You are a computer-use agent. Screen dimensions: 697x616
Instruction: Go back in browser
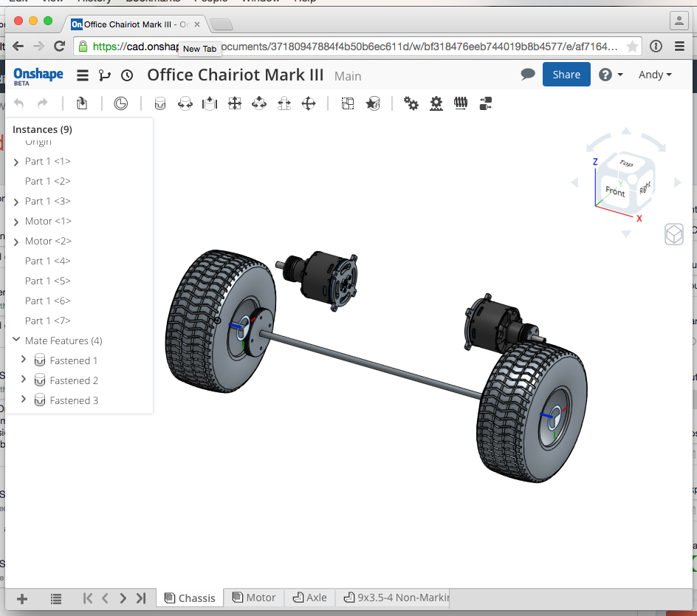[18, 47]
